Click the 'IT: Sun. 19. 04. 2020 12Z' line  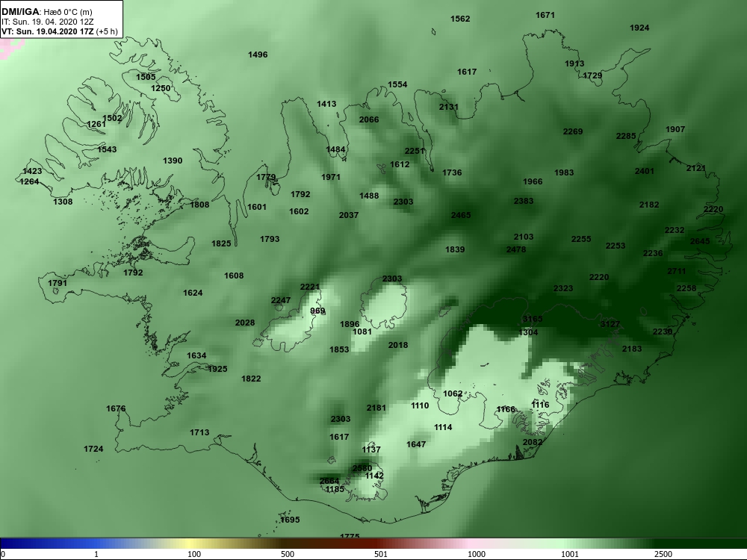(47, 22)
